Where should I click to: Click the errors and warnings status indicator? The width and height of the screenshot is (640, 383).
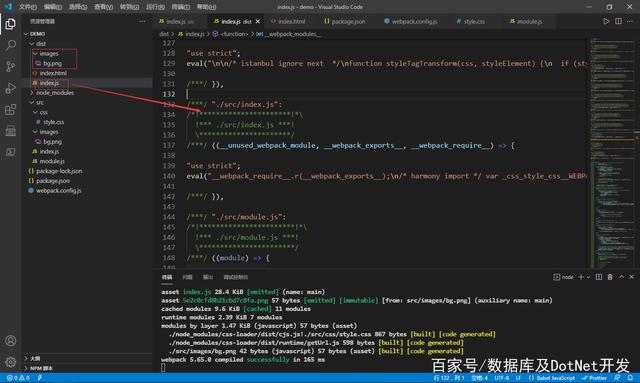click(18, 378)
